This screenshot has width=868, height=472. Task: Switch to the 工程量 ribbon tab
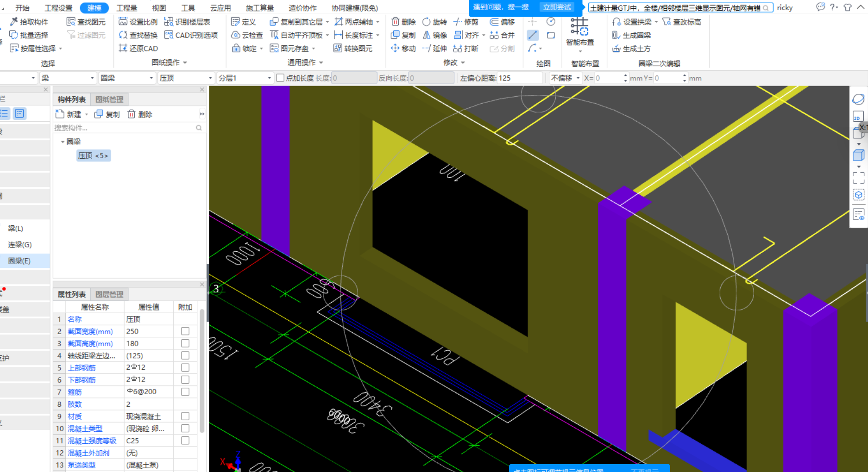pos(127,8)
